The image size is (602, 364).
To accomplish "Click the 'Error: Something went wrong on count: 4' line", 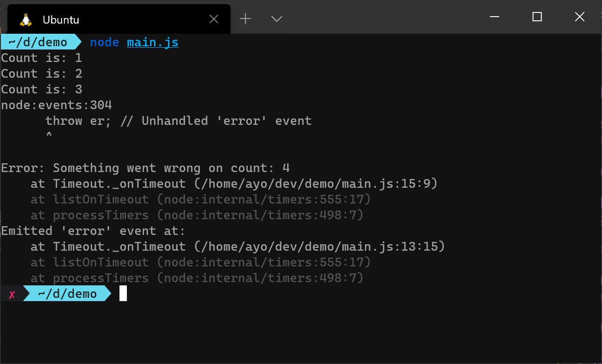I will [x=145, y=167].
